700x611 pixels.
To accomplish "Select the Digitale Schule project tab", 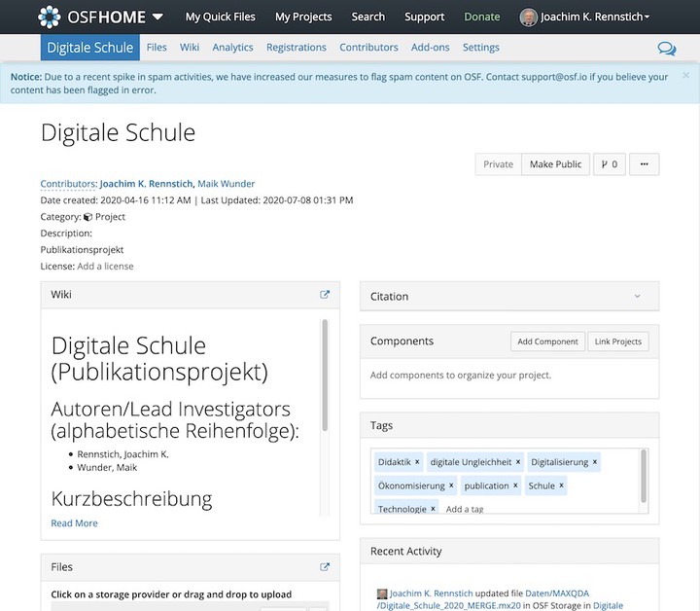I will [89, 48].
